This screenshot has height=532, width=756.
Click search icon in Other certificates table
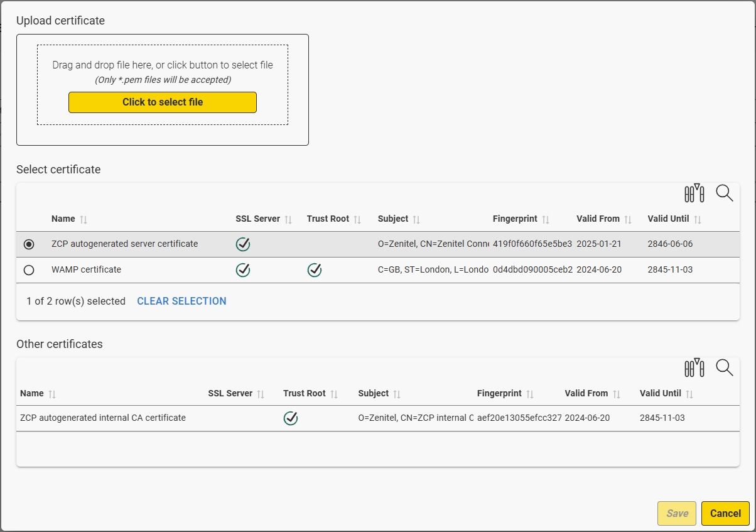(x=724, y=368)
